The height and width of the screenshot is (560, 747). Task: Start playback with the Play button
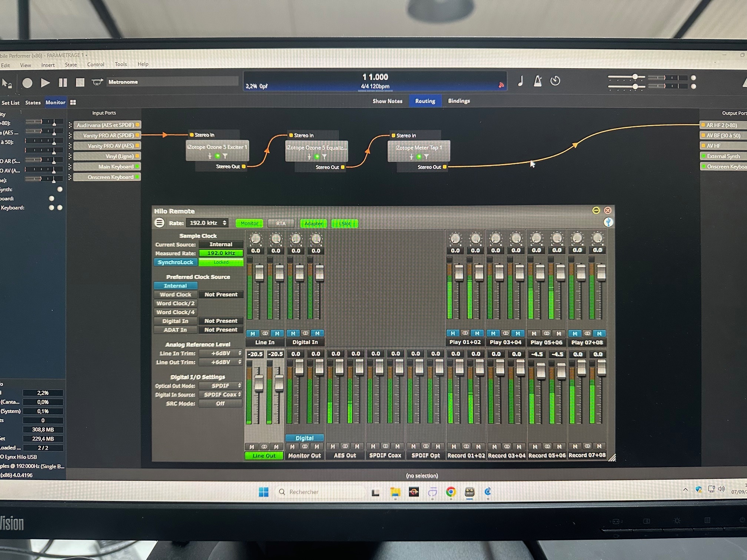(x=45, y=83)
